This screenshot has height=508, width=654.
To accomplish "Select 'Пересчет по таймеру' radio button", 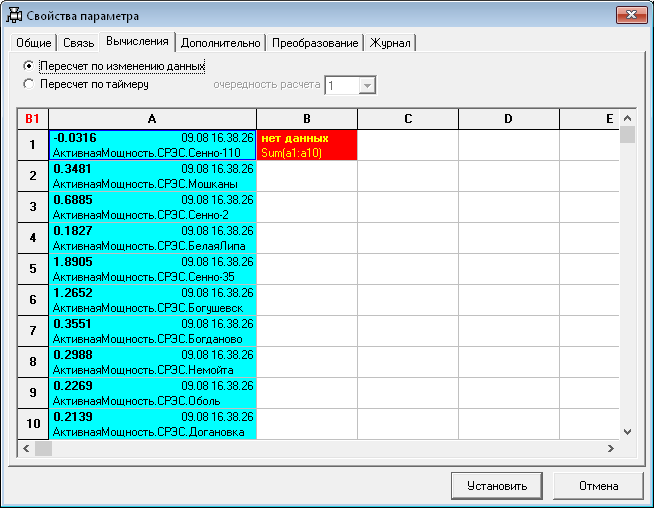I will pos(29,84).
